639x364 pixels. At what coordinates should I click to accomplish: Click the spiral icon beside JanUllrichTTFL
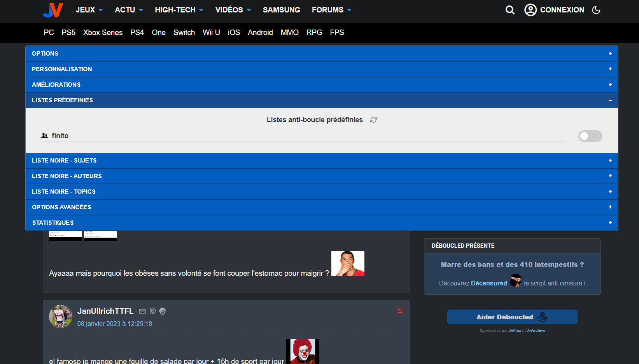(152, 311)
